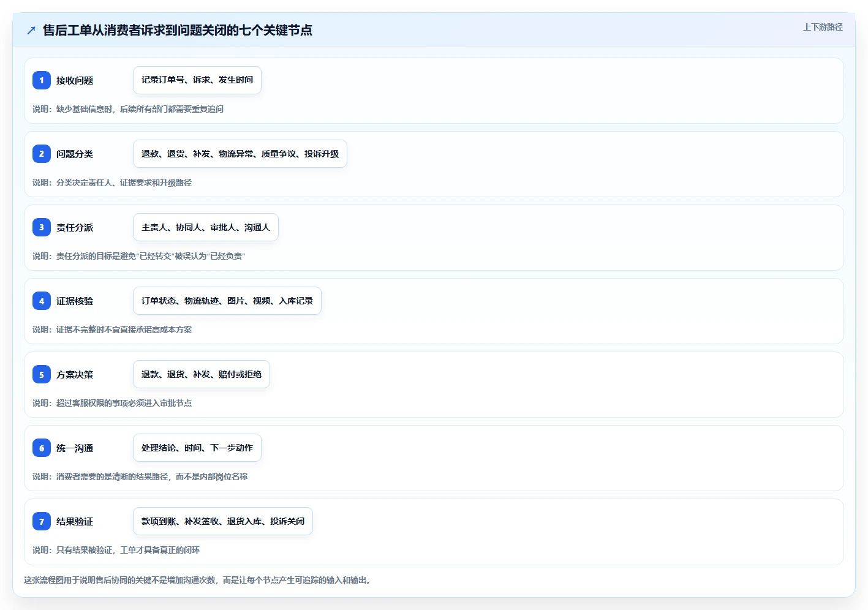Click the 责任分派 step title
Screen dimensions: 868x610
pos(75,227)
